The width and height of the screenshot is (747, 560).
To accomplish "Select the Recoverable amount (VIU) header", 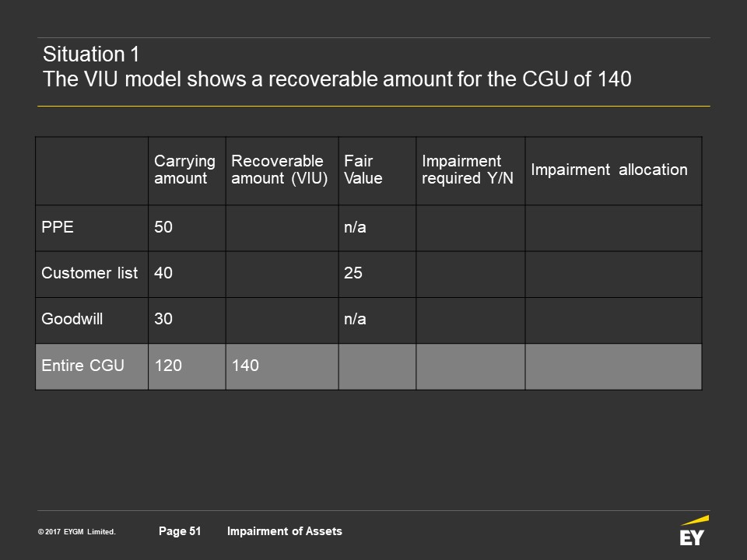I will pos(279,170).
